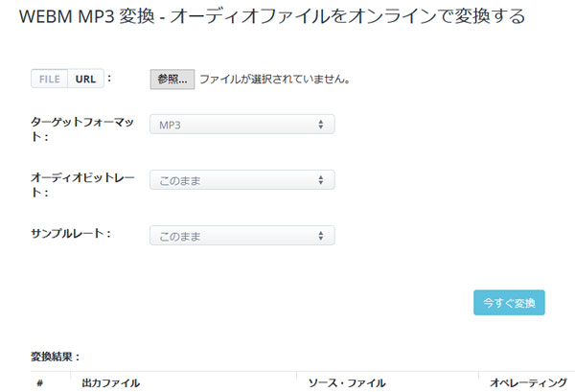575x392 pixels.
Task: Click the arrows on the sample rate selector
Action: (x=319, y=235)
